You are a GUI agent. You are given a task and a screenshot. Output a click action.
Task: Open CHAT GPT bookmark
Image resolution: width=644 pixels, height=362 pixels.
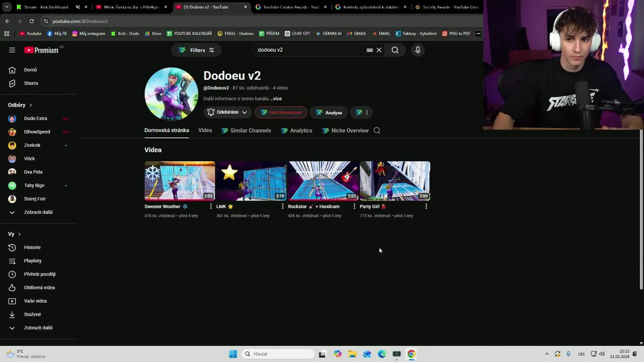[297, 34]
